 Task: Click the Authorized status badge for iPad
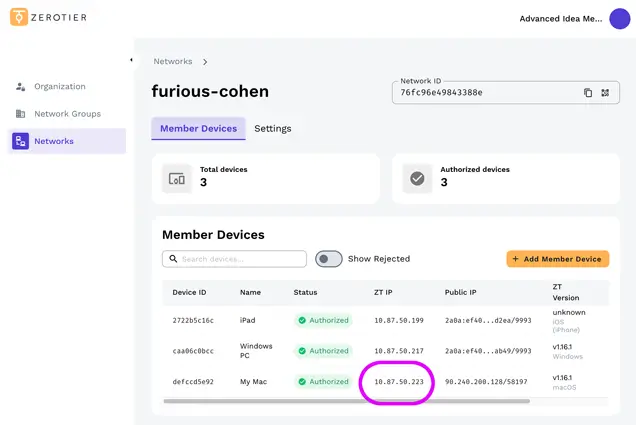[322, 321]
